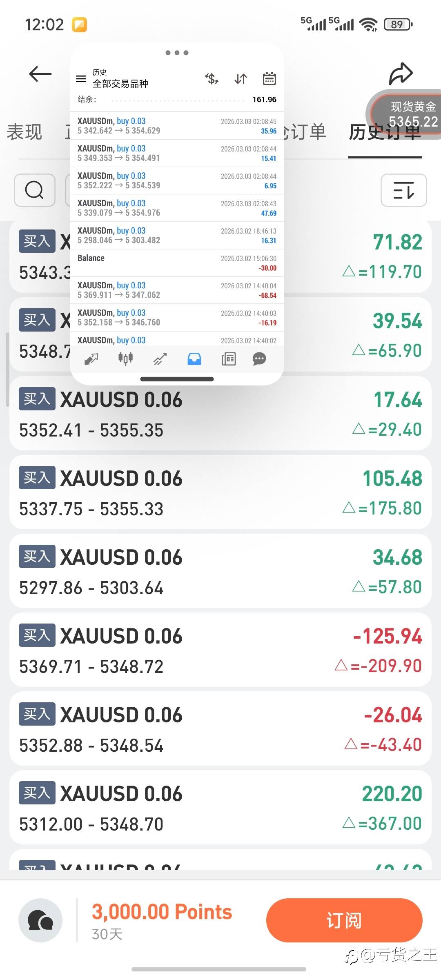This screenshot has width=441, height=980.
Task: Open the news page icon in popup
Action: [229, 359]
